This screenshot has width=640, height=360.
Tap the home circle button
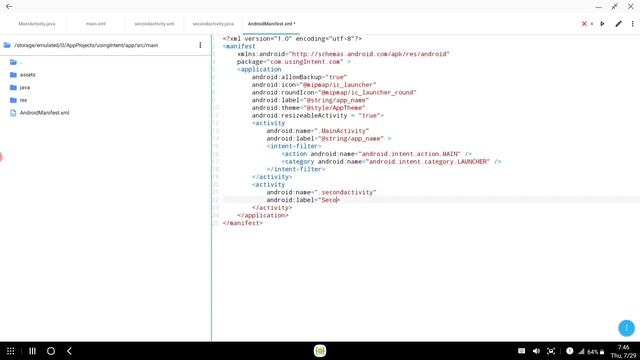coord(51,351)
